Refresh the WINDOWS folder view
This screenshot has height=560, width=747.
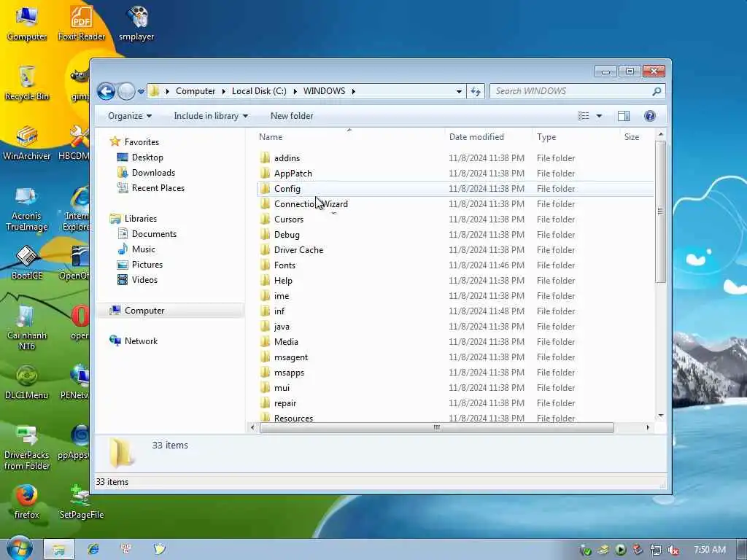(476, 91)
